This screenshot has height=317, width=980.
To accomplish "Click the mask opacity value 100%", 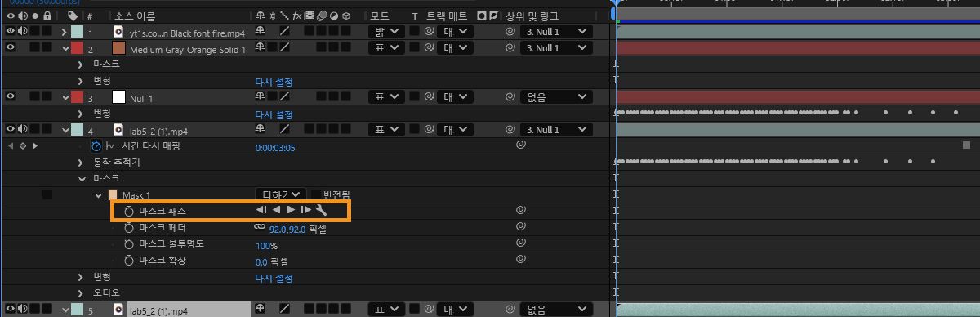I will (266, 245).
